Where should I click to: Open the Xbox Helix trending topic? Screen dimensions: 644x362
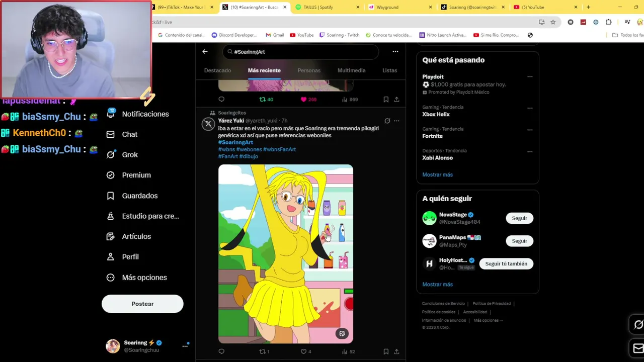pyautogui.click(x=436, y=115)
